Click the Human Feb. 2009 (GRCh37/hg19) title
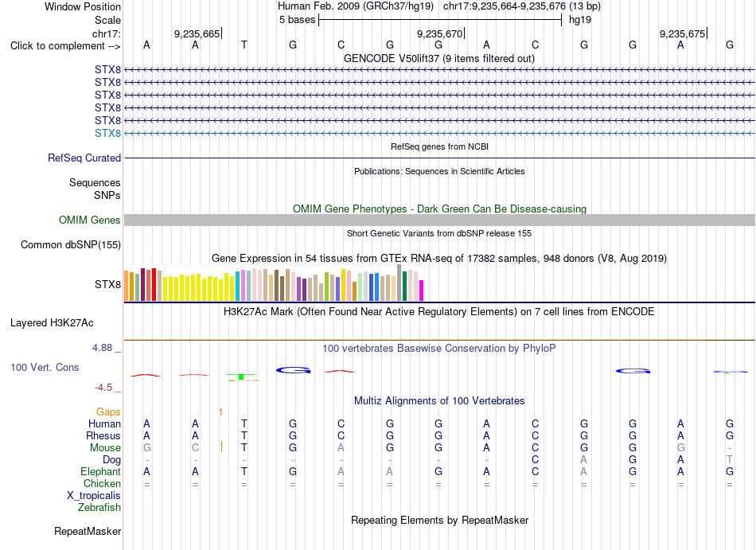This screenshot has width=756, height=550. click(356, 6)
